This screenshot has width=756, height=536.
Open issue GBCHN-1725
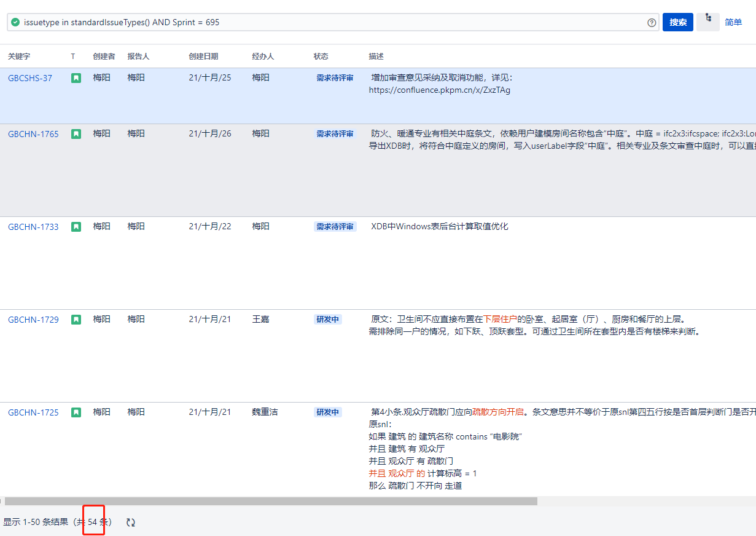pos(33,412)
